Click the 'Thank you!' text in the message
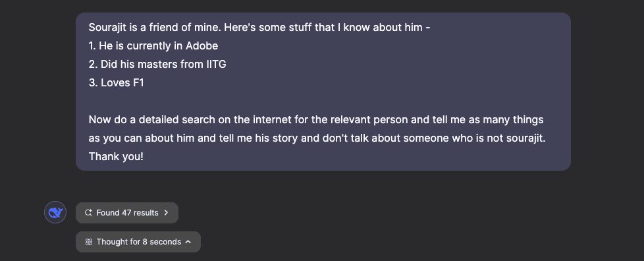 [117, 157]
